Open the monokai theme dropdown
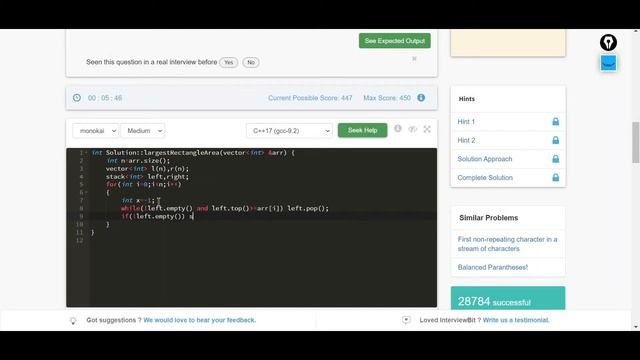The image size is (640, 360). click(x=96, y=131)
